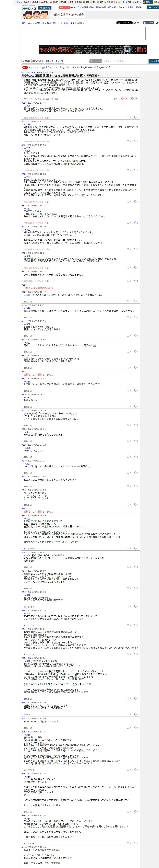Click thumbs-up icon on post #333
159x868 pixels.
[x=128, y=367]
